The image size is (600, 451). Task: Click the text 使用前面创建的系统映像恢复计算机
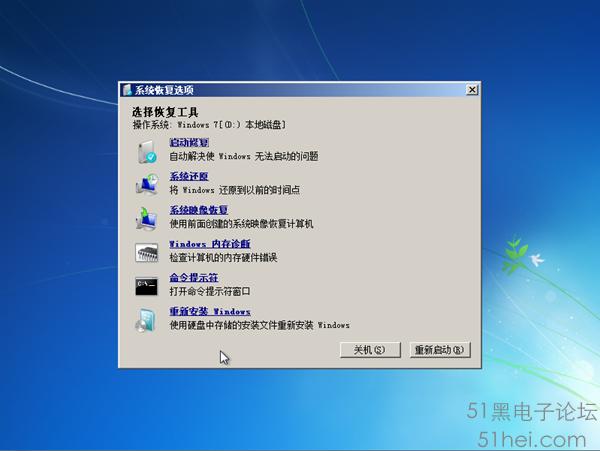click(241, 223)
